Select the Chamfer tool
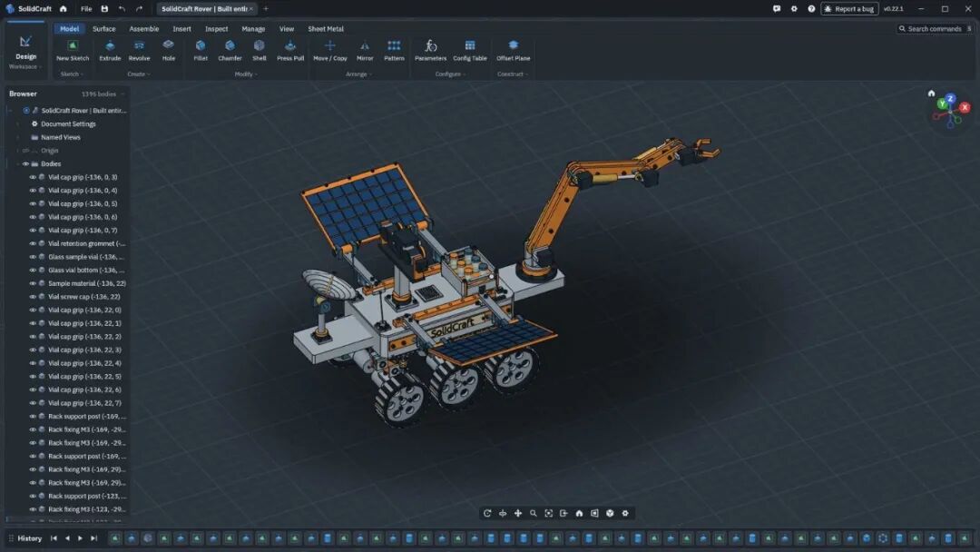This screenshot has height=552, width=980. pos(230,51)
